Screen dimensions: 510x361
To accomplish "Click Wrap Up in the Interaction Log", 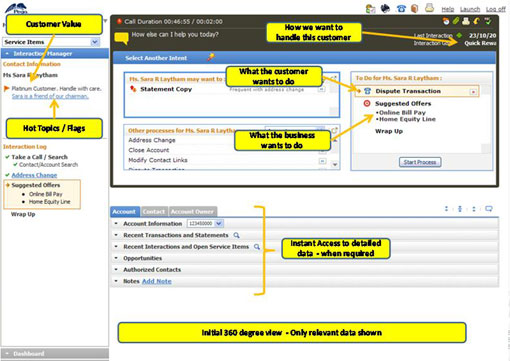I will (23, 214).
